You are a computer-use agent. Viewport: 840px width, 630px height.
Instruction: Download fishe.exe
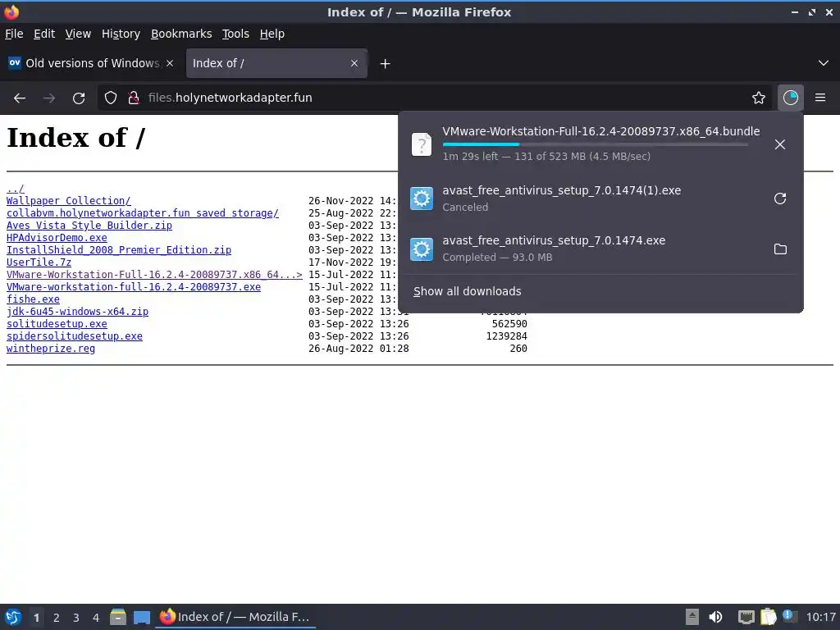click(33, 299)
